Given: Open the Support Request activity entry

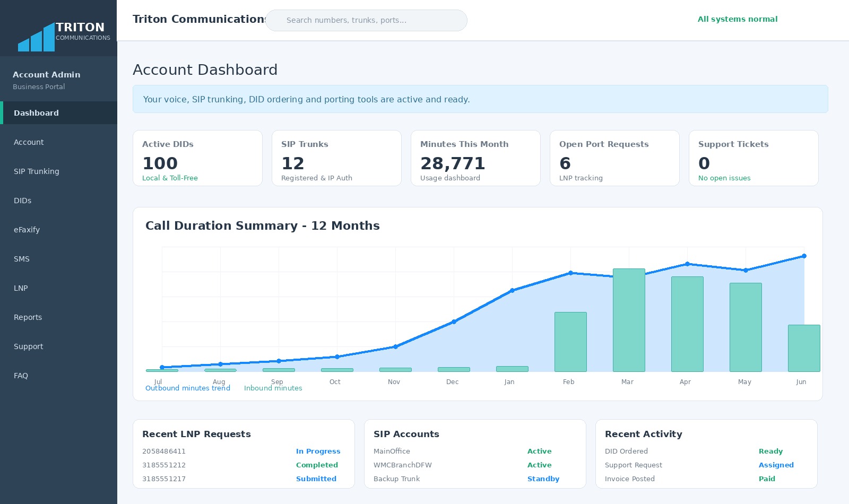Looking at the screenshot, I should [634, 465].
